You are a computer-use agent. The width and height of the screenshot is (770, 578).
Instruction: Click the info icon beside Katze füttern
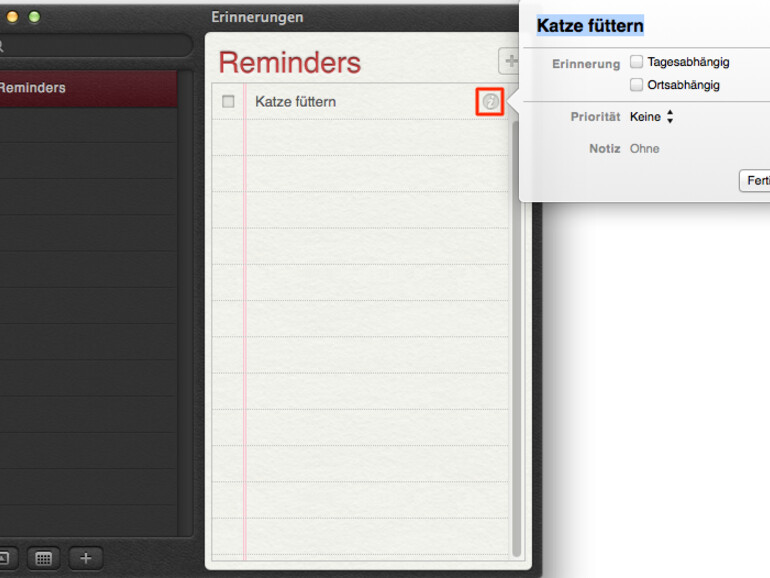(x=490, y=102)
